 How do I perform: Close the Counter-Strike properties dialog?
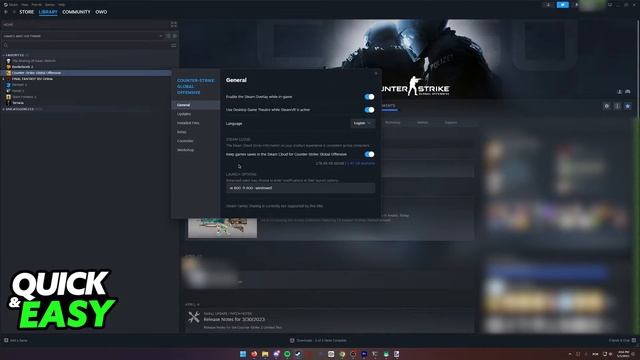[376, 73]
